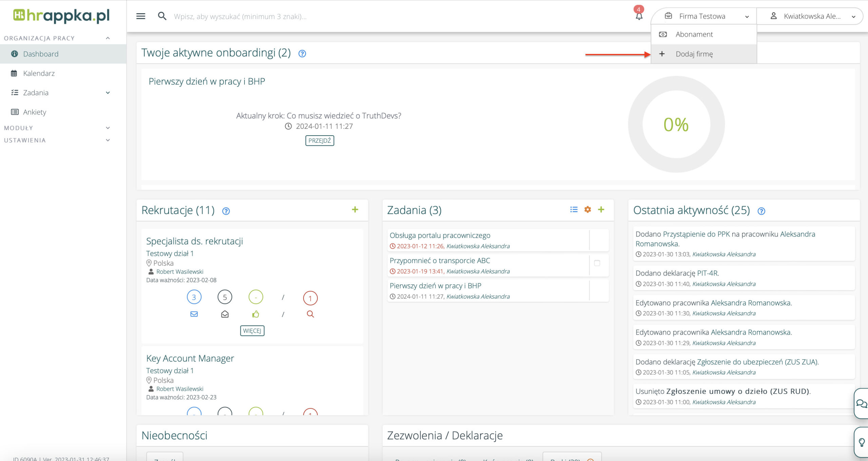Expand the MODUŁY sidebar section
Screen dimensions: 868x461
(x=108, y=128)
